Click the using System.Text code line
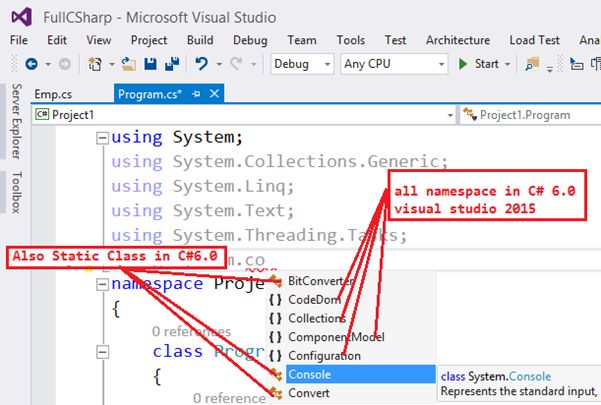The height and width of the screenshot is (405, 601). click(202, 211)
